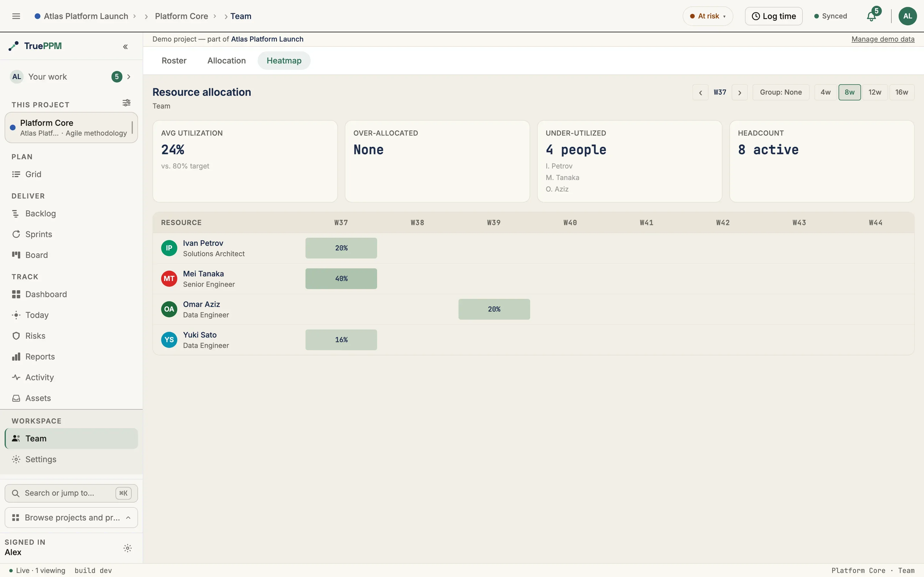The width and height of the screenshot is (924, 577).
Task: Click the Search or jump to field
Action: click(71, 493)
